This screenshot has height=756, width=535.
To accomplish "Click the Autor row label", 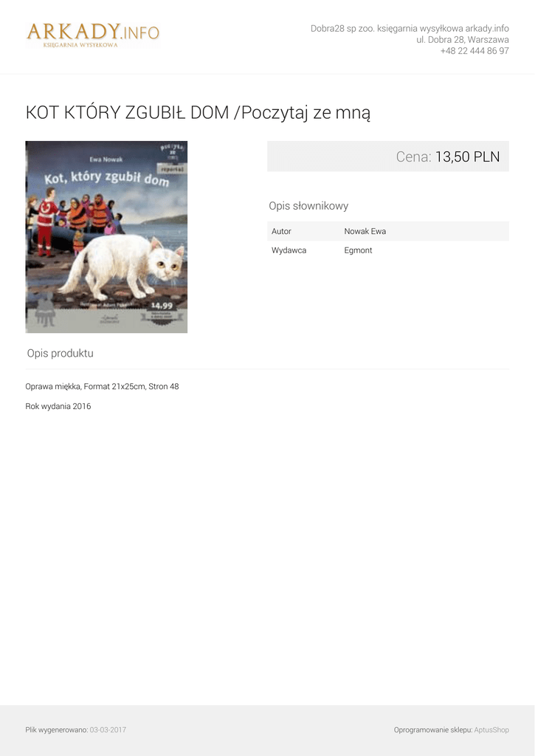I will click(281, 231).
